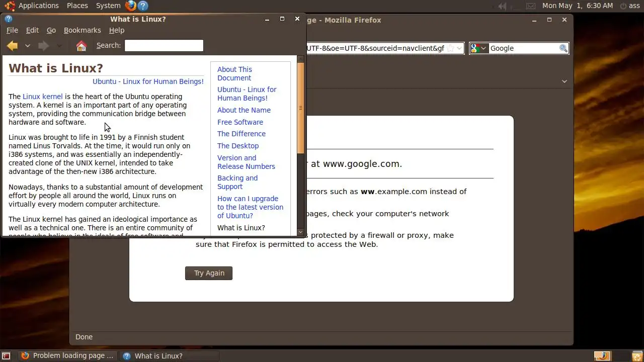This screenshot has width=644, height=362.
Task: Click the 'Try Again' button in Firefox
Action: 209,273
